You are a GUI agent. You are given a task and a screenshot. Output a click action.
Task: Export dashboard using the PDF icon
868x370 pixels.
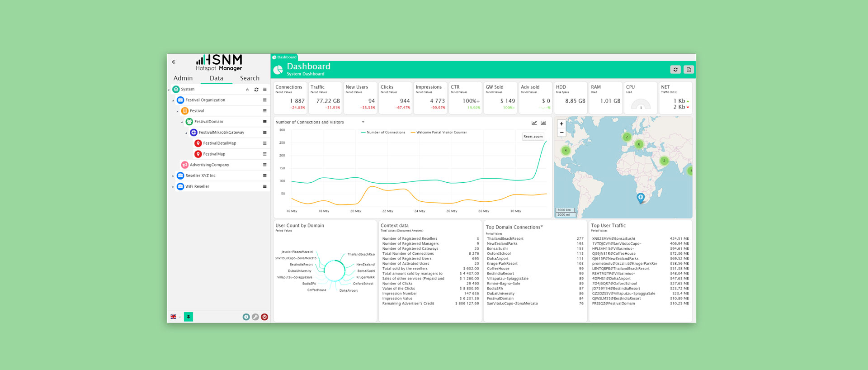688,70
